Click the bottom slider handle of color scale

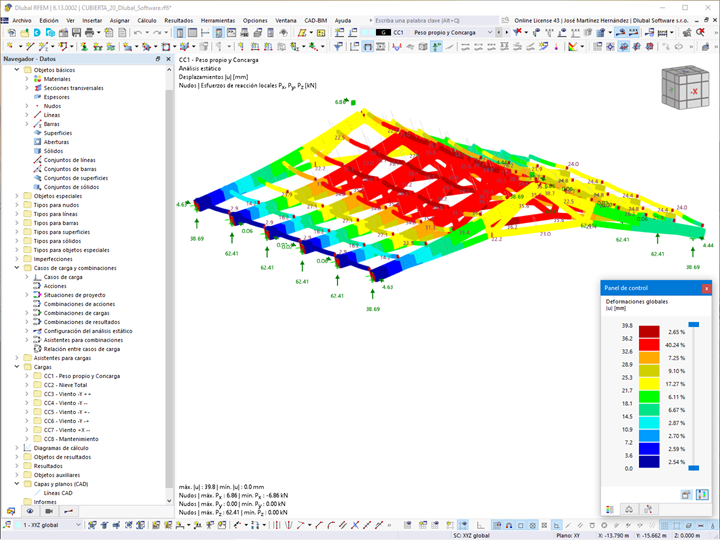coord(694,468)
